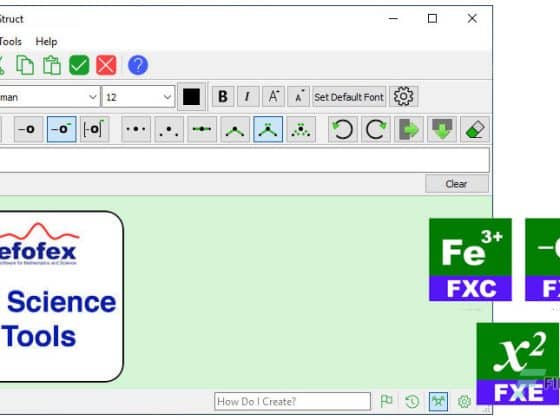Open help via blue question mark icon
Viewport: 560px width, 420px height.
tap(138, 65)
